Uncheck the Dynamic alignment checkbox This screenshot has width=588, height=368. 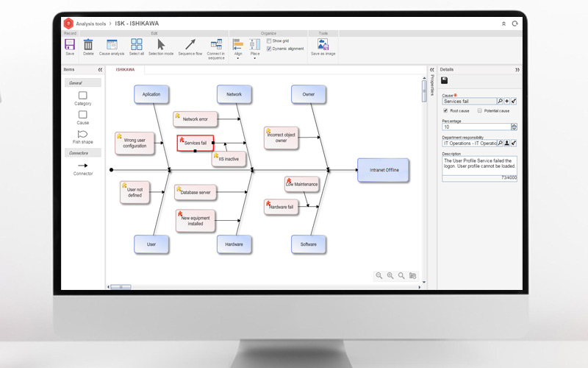269,49
